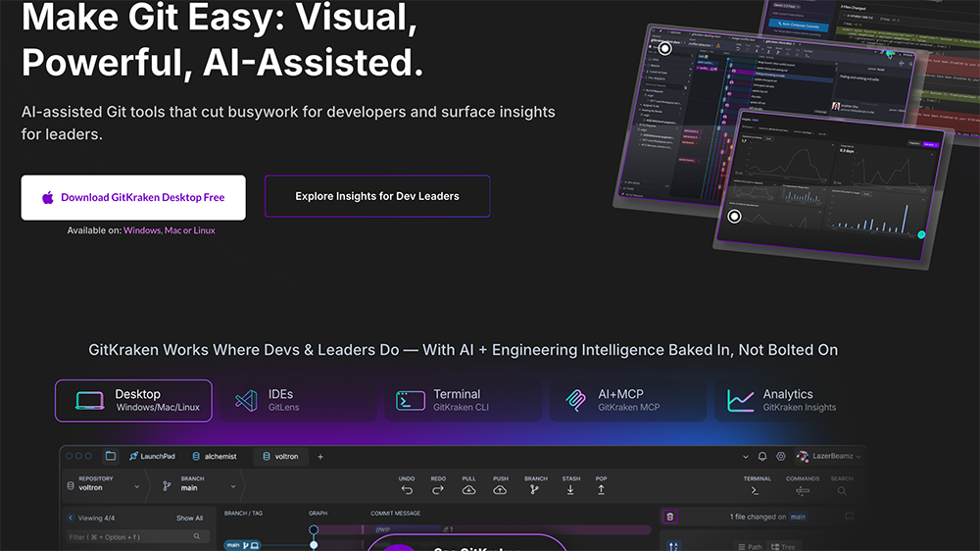Switch to the voltron repository tab
The width and height of the screenshot is (980, 551).
[280, 457]
